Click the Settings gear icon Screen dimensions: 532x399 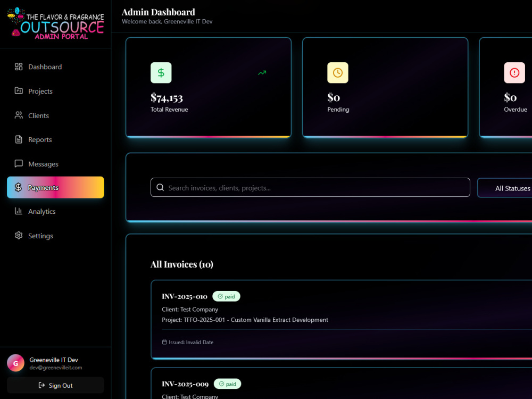click(x=19, y=236)
